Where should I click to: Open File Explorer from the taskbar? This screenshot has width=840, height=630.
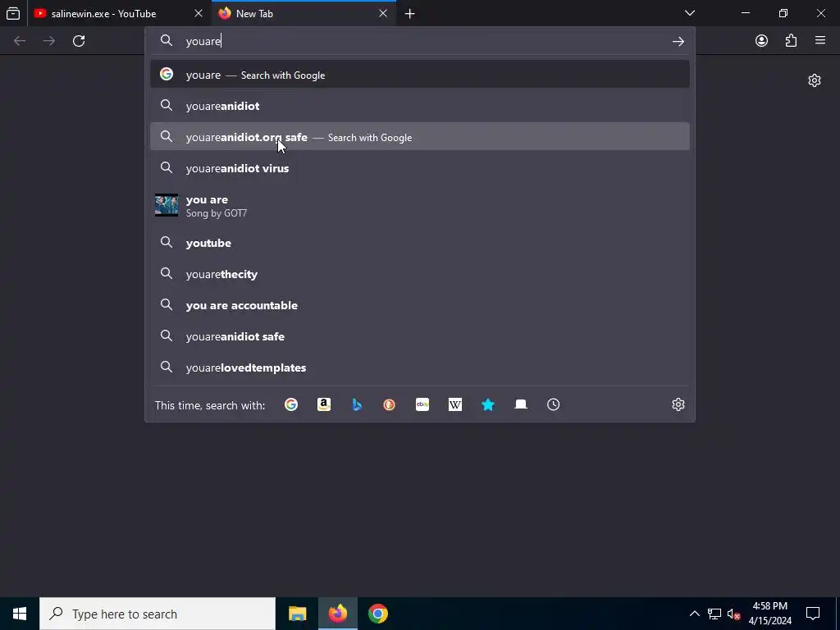pos(297,614)
